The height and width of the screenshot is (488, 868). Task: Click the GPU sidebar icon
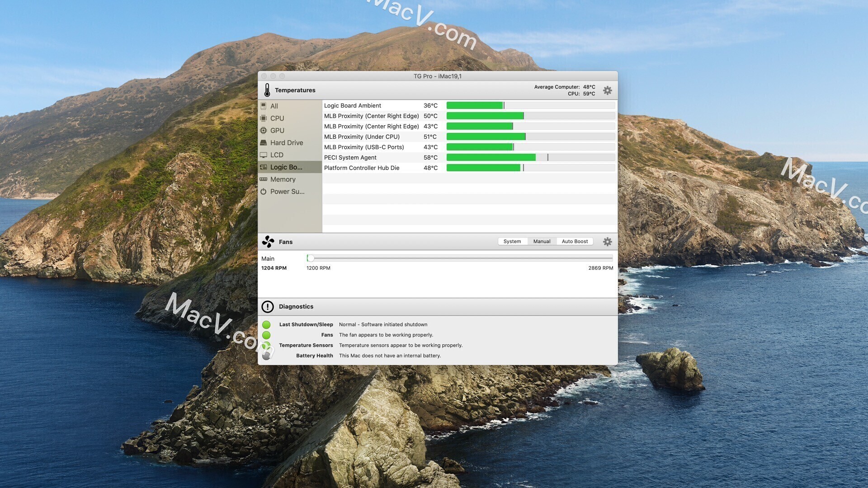coord(264,130)
